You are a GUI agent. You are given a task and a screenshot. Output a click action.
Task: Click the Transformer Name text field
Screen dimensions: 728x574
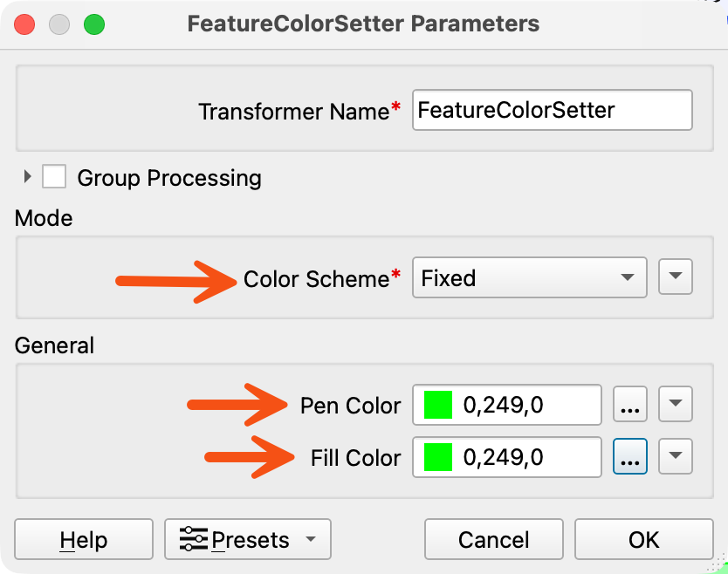tap(553, 110)
